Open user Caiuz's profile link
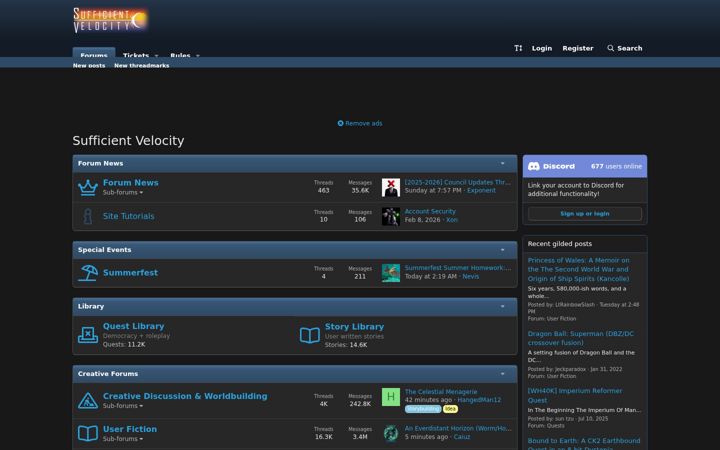720x450 pixels. tap(461, 437)
